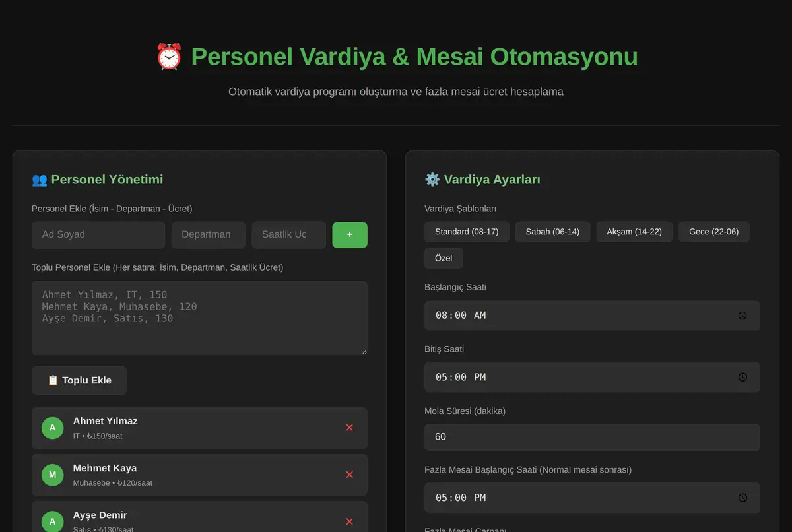Click the Personel Yönetimi heading
This screenshot has width=792, height=532.
[107, 180]
